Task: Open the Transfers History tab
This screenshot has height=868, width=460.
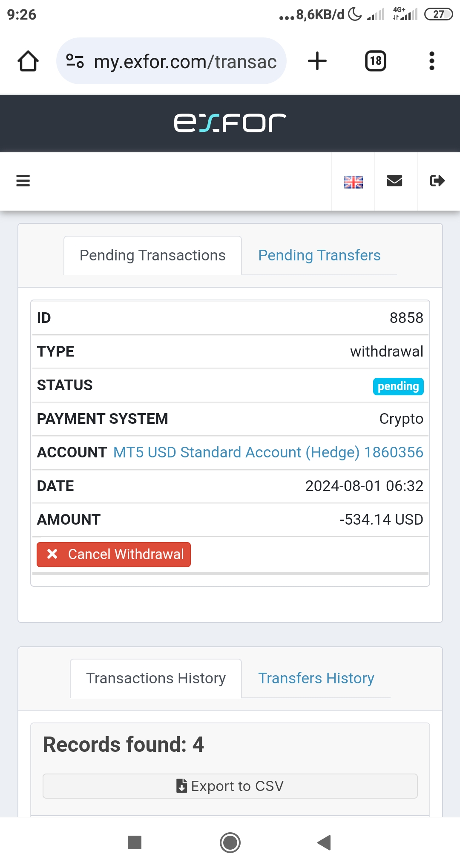Action: click(x=316, y=678)
